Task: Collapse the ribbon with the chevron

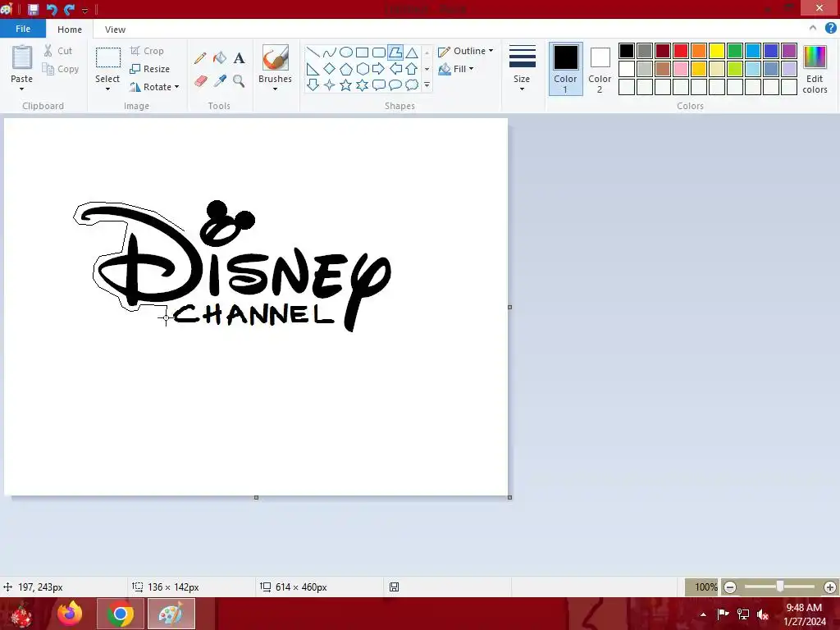Action: 813,28
